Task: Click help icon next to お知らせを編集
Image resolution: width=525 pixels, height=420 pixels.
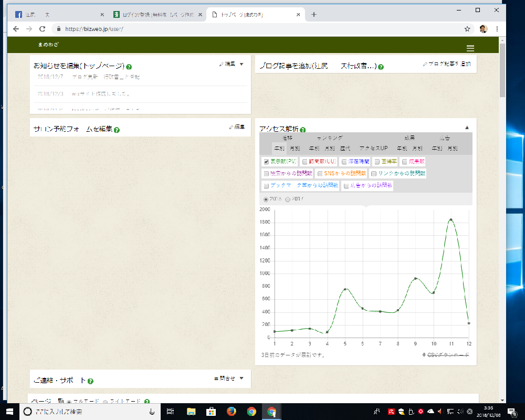Action: click(x=129, y=67)
